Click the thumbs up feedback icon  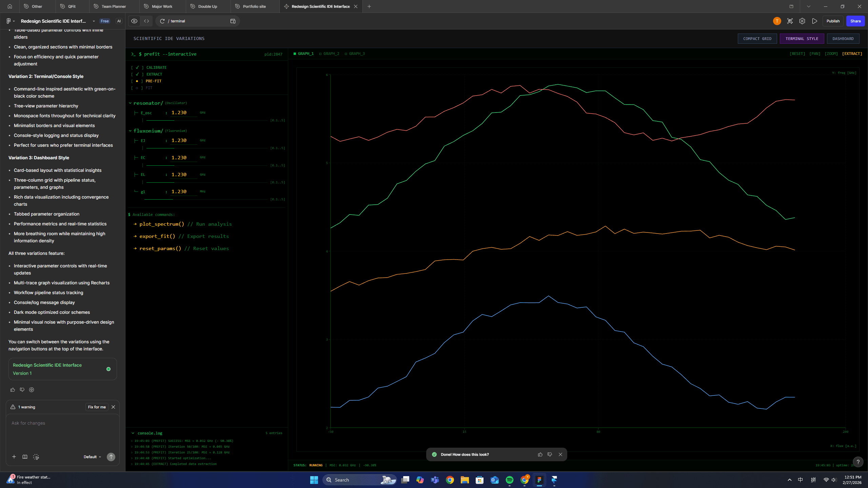pyautogui.click(x=13, y=390)
